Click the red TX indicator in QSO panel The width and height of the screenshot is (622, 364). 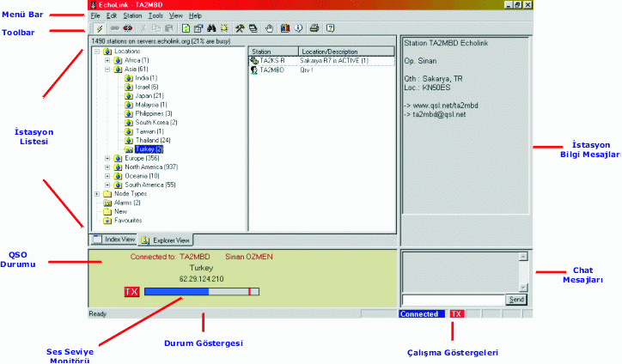coord(131,292)
